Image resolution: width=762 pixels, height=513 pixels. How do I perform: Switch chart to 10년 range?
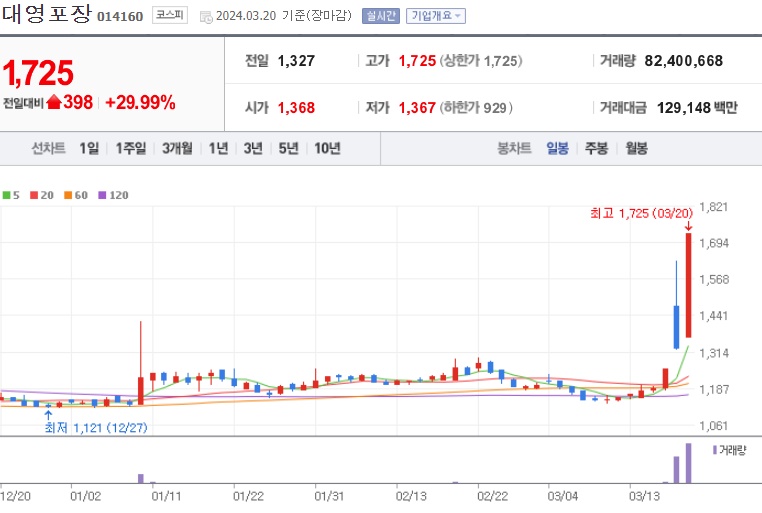coord(327,148)
